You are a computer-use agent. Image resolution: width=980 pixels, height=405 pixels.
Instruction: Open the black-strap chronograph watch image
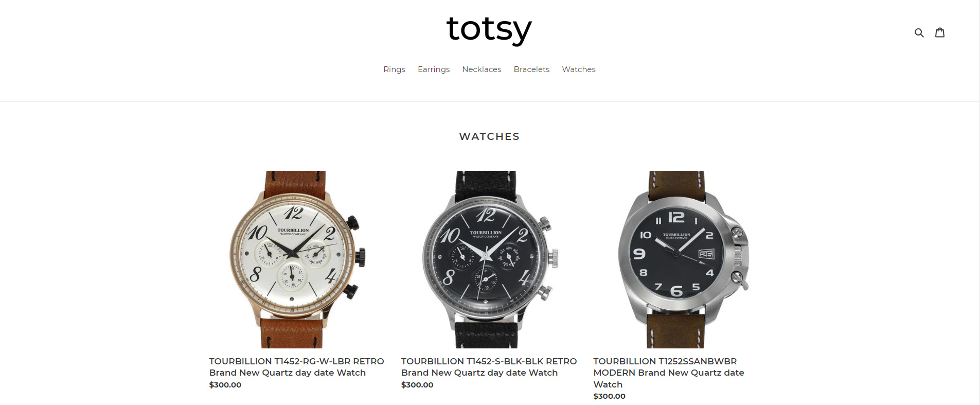pyautogui.click(x=490, y=259)
